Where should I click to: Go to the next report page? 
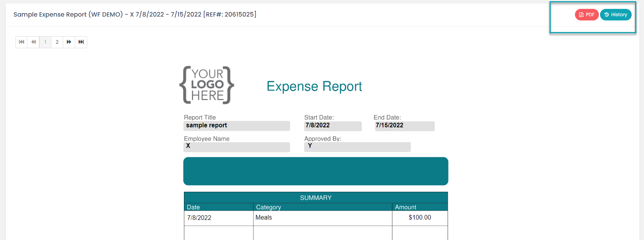coord(69,42)
